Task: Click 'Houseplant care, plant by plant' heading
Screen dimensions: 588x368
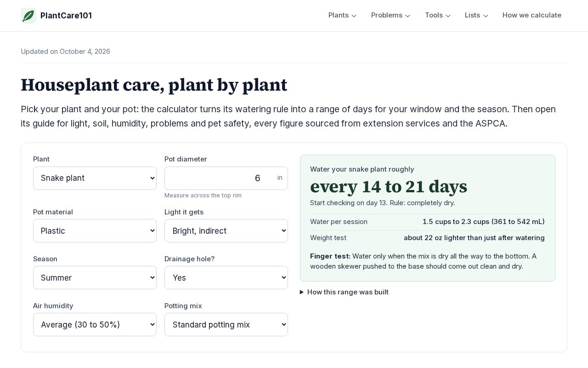Action: point(154,85)
